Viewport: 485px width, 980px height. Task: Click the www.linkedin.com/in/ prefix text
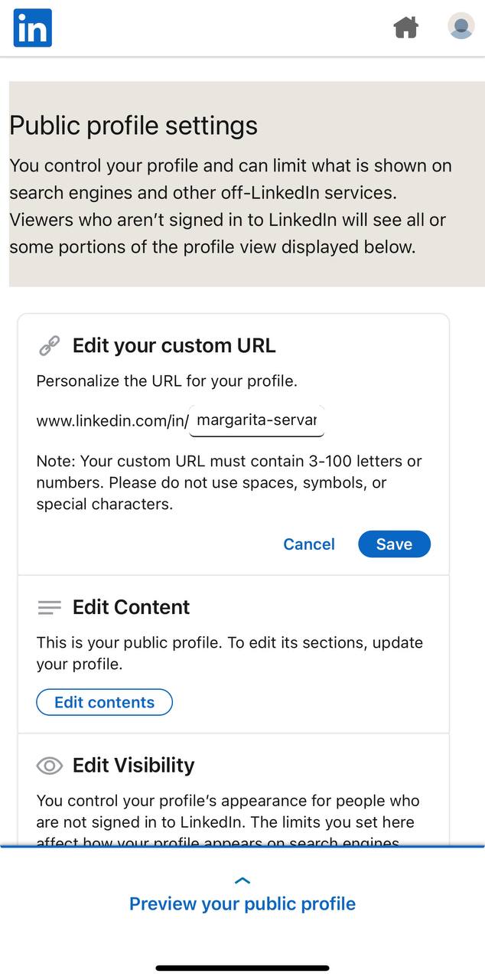109,420
